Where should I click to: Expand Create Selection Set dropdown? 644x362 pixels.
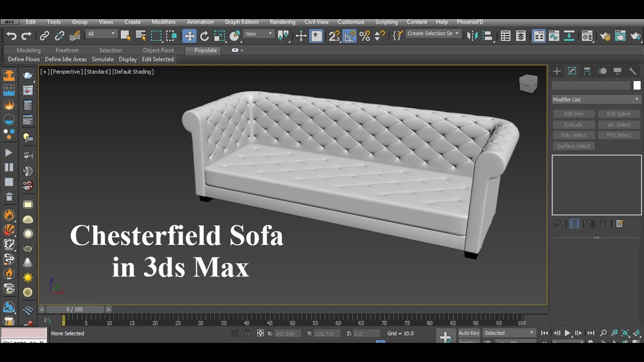pyautogui.click(x=433, y=33)
